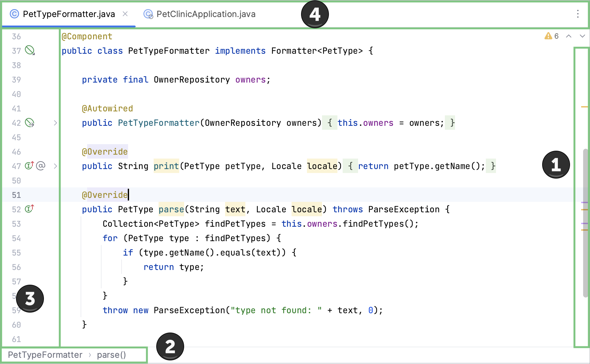
Task: Click the topmost yellow marker in the error stripe
Action: pos(584,107)
